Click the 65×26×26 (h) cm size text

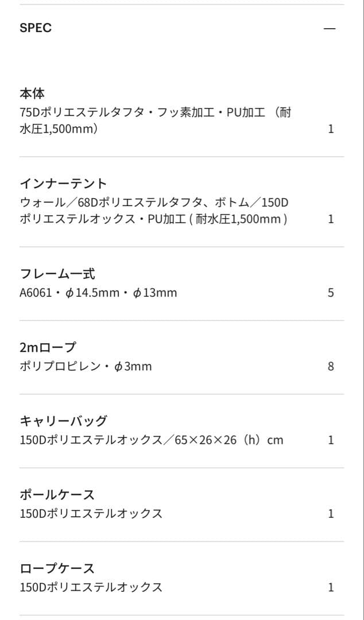[x=229, y=440]
